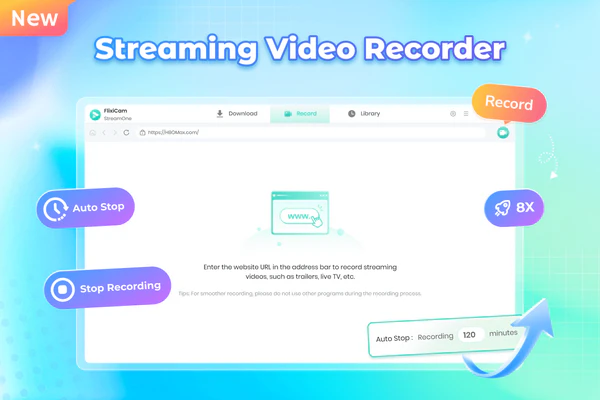
Task: Open the hamburger menu icon
Action: [466, 114]
